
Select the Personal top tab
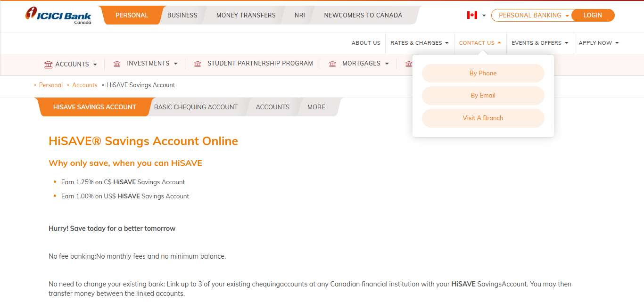click(132, 15)
